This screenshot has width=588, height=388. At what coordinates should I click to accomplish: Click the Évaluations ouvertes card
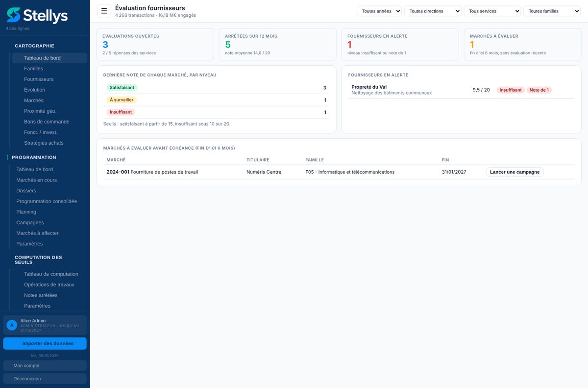[x=155, y=44]
